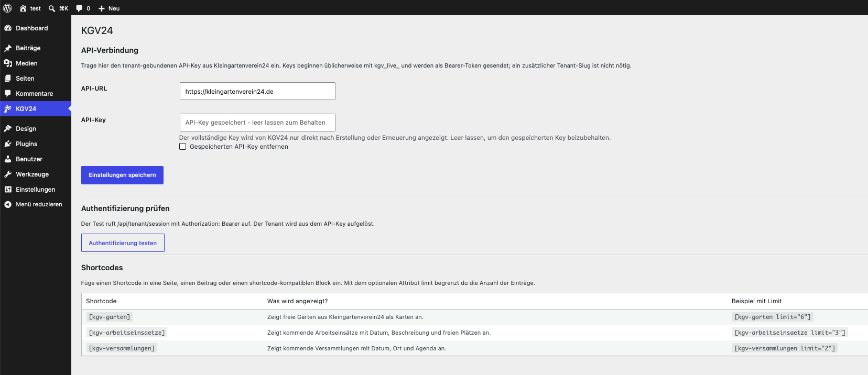Viewport: 868px width, 375px height.
Task: Click the Benutzer user icon
Action: [8, 159]
